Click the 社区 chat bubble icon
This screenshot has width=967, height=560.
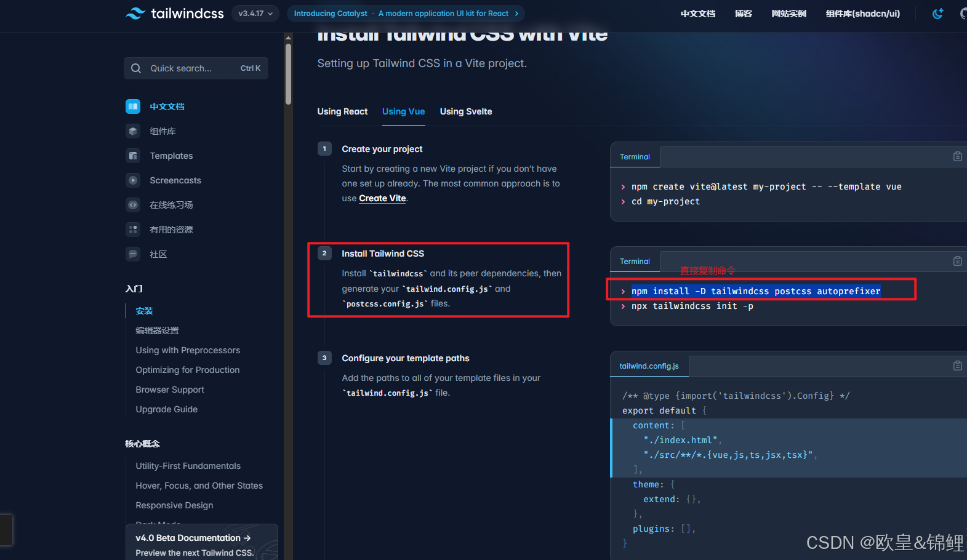(x=133, y=254)
